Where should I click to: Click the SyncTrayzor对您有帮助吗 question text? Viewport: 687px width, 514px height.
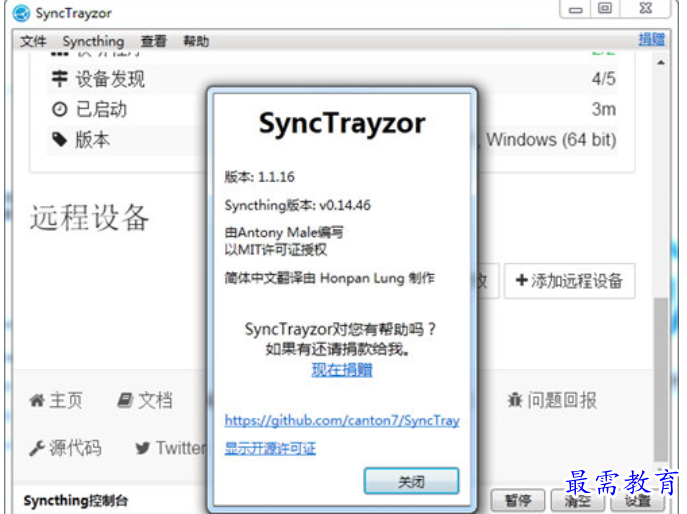tap(340, 329)
